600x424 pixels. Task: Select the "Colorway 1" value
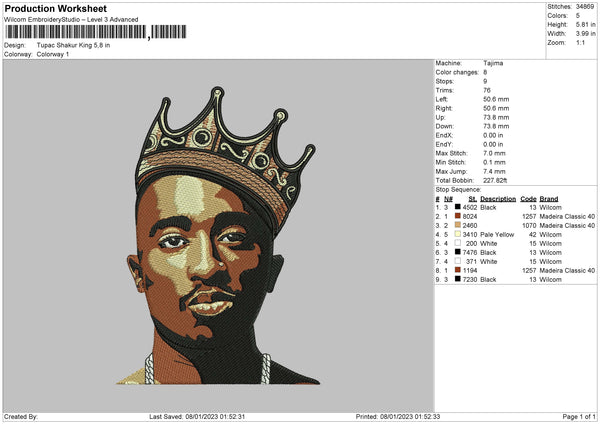[53, 54]
